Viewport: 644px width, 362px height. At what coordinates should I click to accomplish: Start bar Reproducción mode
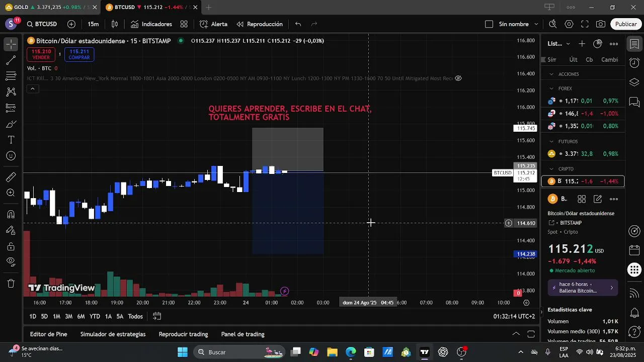[260, 24]
